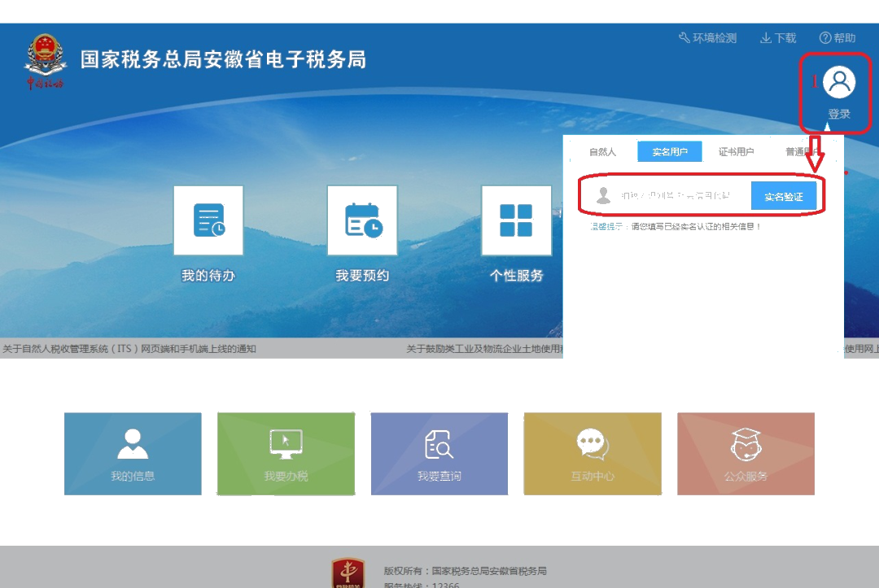Open the 我要办税 tile
The width and height of the screenshot is (879, 588).
tap(286, 454)
